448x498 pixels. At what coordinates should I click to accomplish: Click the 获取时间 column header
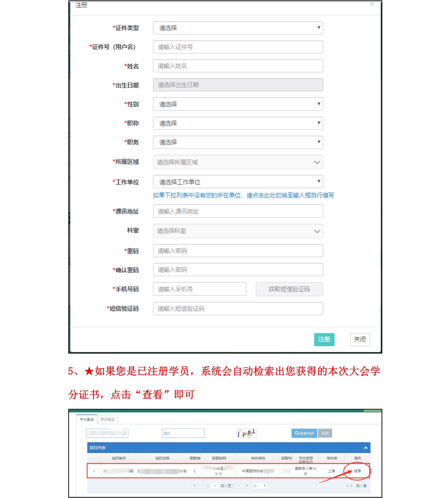[219, 458]
